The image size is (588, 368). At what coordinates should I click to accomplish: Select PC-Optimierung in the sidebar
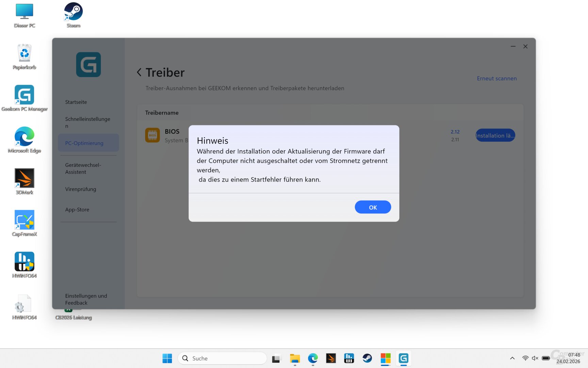click(84, 143)
